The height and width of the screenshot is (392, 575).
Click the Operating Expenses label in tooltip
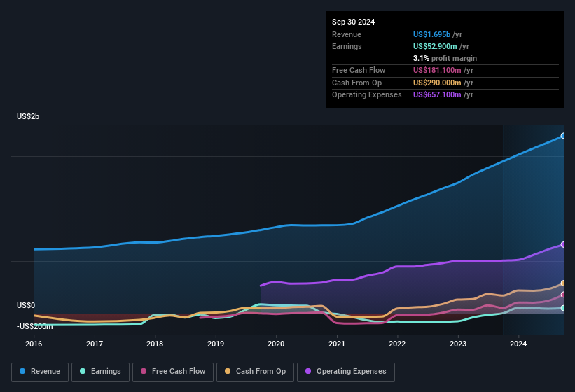[367, 95]
